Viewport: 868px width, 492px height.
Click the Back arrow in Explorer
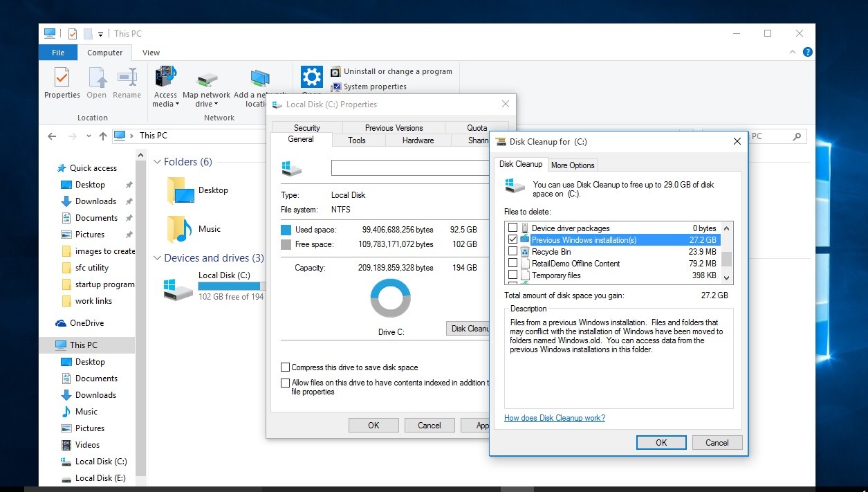tap(52, 136)
